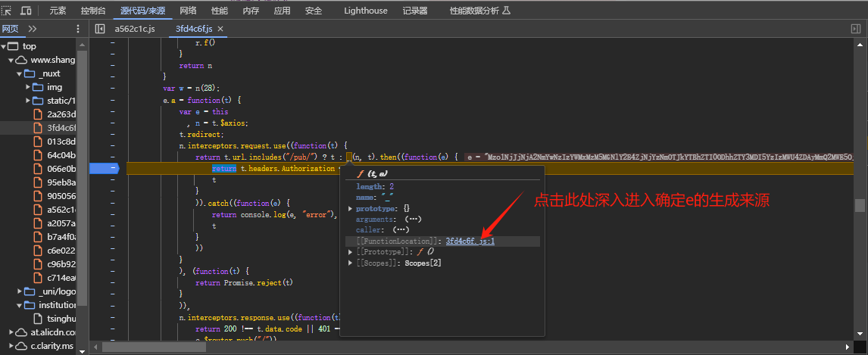Expand [[Scopes]] entry in tooltip
This screenshot has width=868, height=355.
351,263
